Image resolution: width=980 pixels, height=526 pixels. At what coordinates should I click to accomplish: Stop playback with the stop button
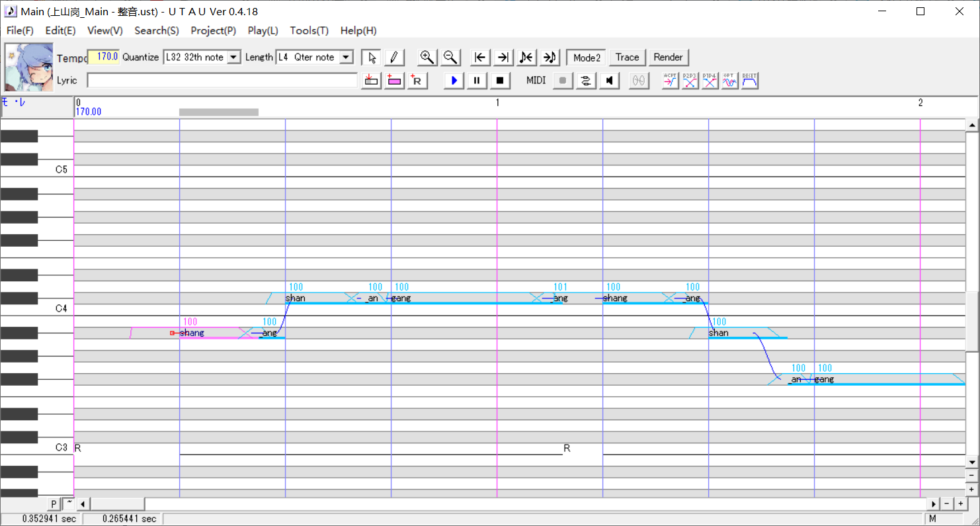500,81
